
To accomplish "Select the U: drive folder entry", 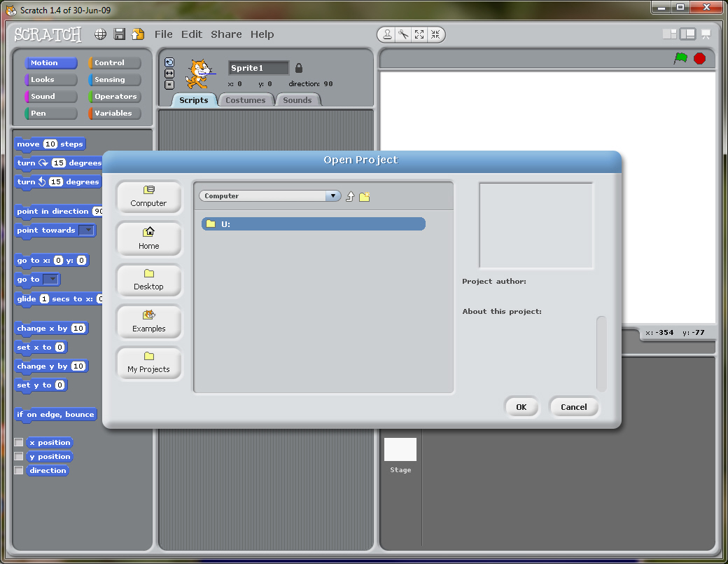I will pos(314,224).
